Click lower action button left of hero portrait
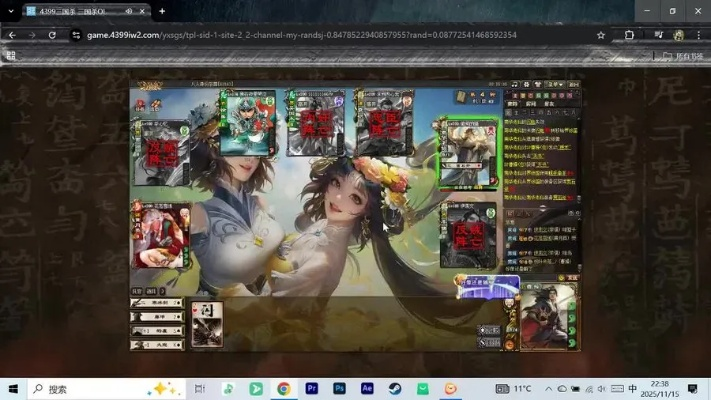Screen dimensions: 711x400 pos(489,343)
